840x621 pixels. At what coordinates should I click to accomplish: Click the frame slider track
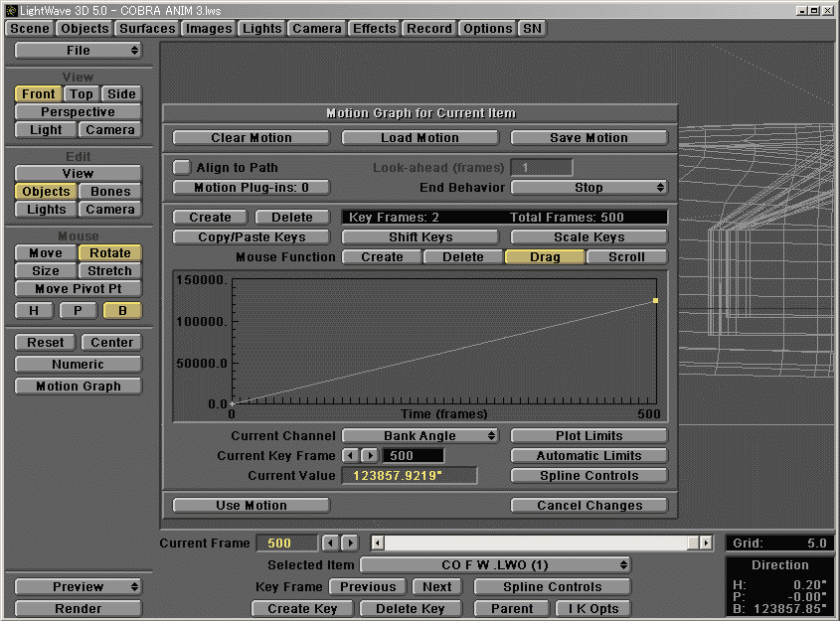(x=537, y=543)
